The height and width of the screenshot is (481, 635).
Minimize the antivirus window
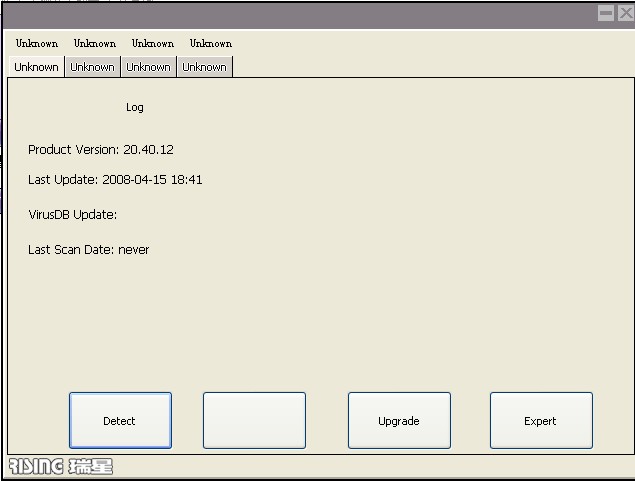(606, 13)
